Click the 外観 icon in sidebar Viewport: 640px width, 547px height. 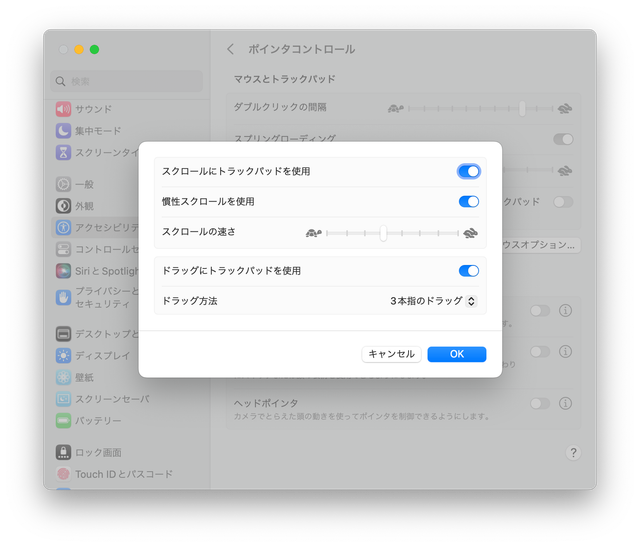point(63,206)
